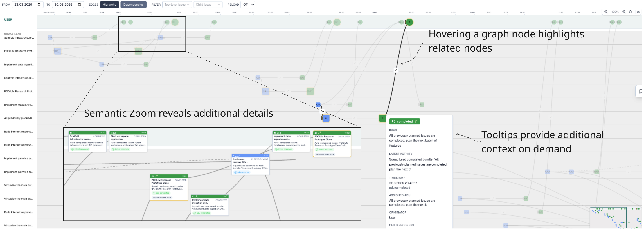Click the ORIGINATOR heading in tooltip

click(398, 212)
